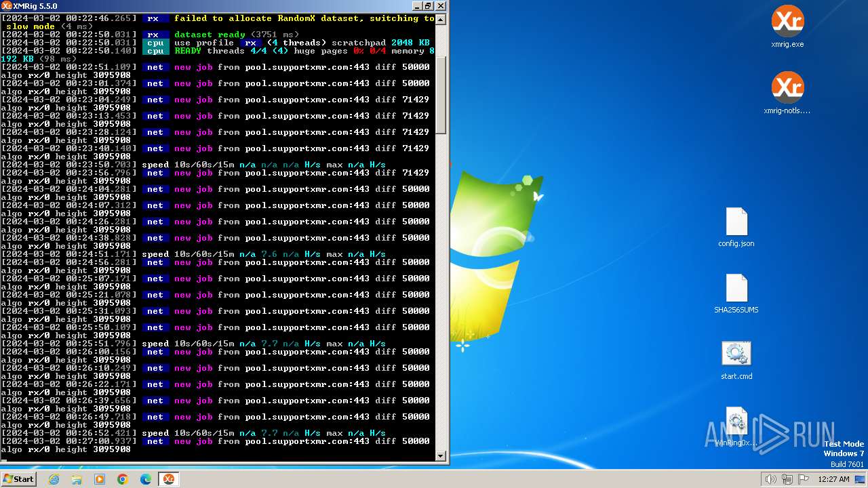
Task: Click the XMRig button in the taskbar
Action: point(169,479)
